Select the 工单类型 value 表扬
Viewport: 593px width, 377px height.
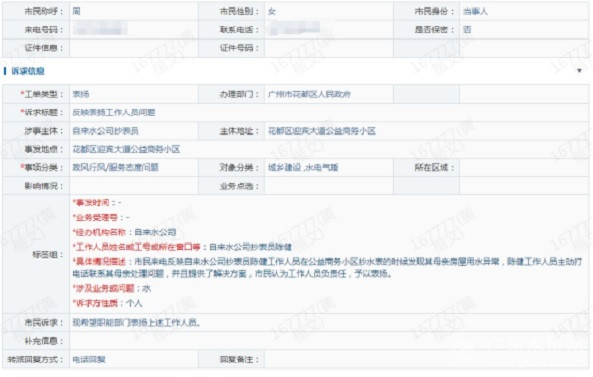81,94
